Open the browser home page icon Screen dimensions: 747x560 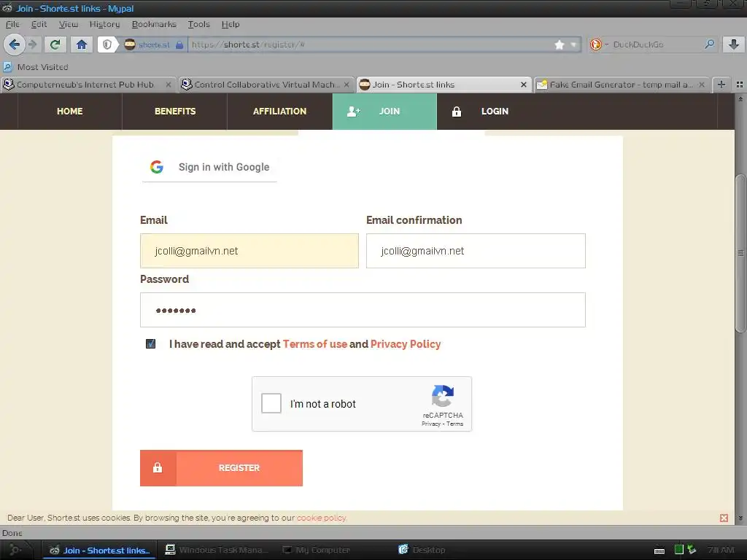(82, 44)
